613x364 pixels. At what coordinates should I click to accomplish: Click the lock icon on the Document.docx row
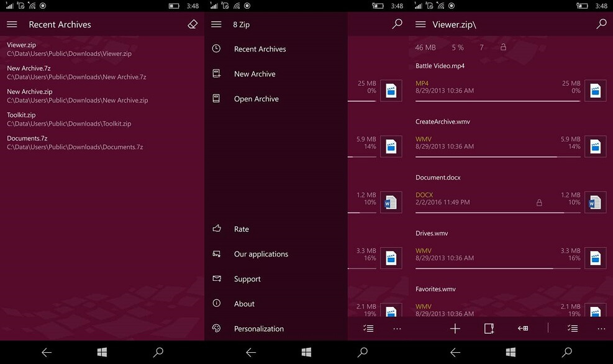(x=539, y=202)
